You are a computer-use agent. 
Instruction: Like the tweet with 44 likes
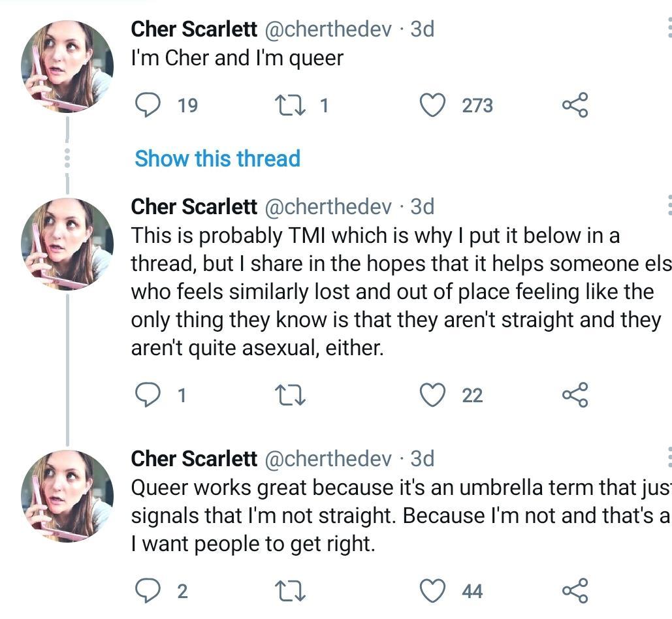click(432, 590)
